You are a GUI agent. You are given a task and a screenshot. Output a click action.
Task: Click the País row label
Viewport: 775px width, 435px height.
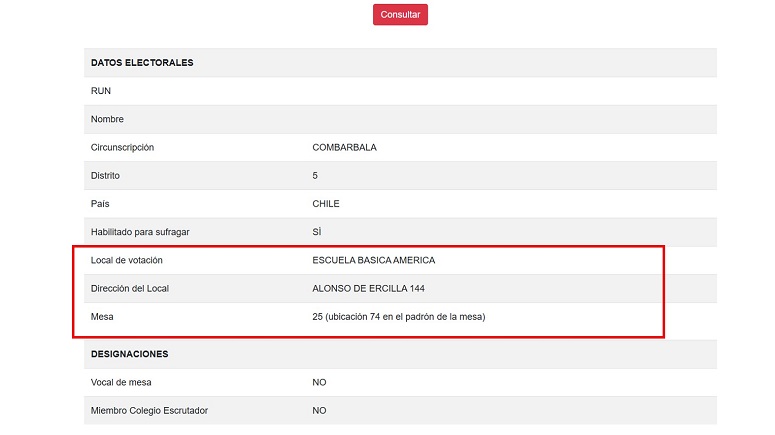tap(101, 204)
